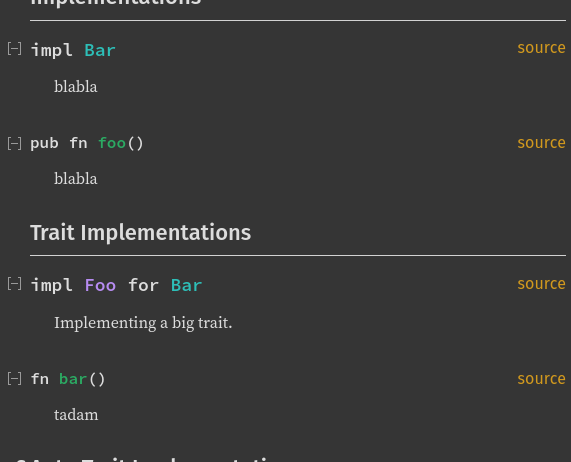The image size is (571, 462).
Task: Click the blabla description under impl Bar
Action: [x=76, y=87]
